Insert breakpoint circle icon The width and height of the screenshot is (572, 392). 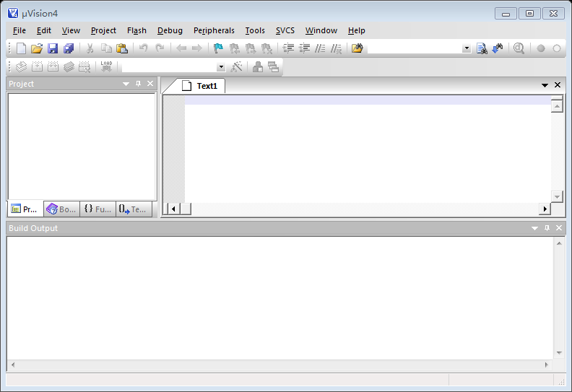point(541,48)
